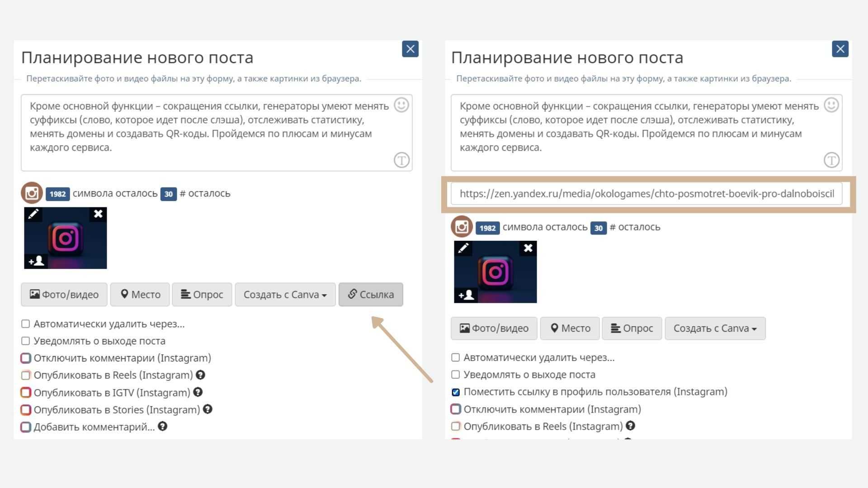868x488 pixels.
Task: Open Создать с Canva menu in right panel
Action: pos(715,328)
